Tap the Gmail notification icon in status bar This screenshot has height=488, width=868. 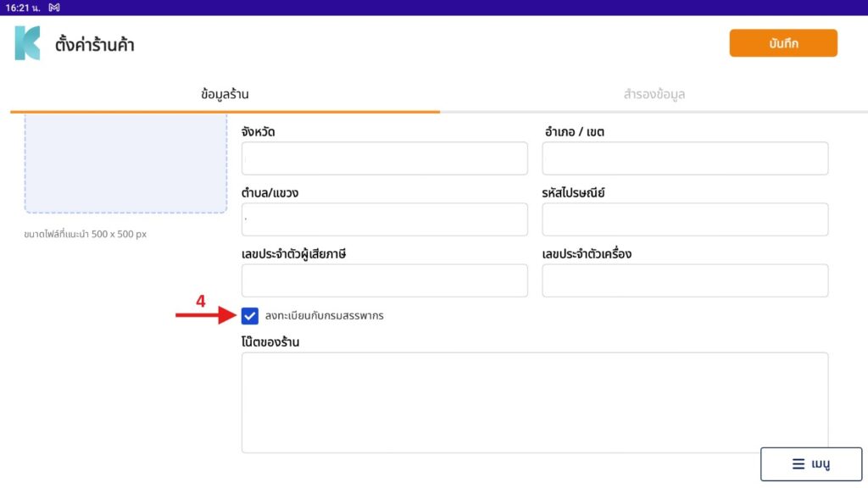coord(54,8)
